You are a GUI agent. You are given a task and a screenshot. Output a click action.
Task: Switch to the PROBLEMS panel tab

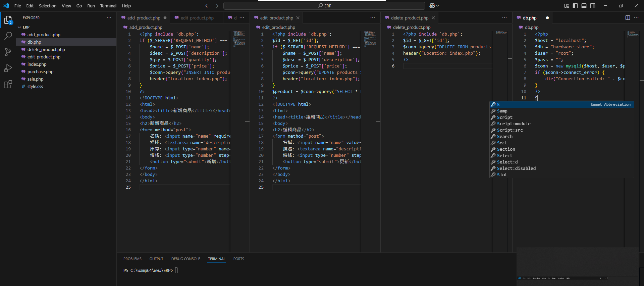coord(132,259)
